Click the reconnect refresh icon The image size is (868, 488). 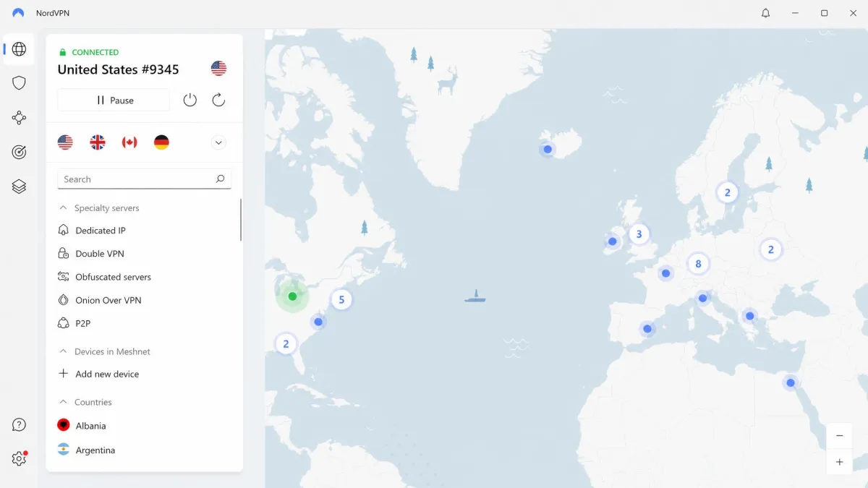pos(218,100)
